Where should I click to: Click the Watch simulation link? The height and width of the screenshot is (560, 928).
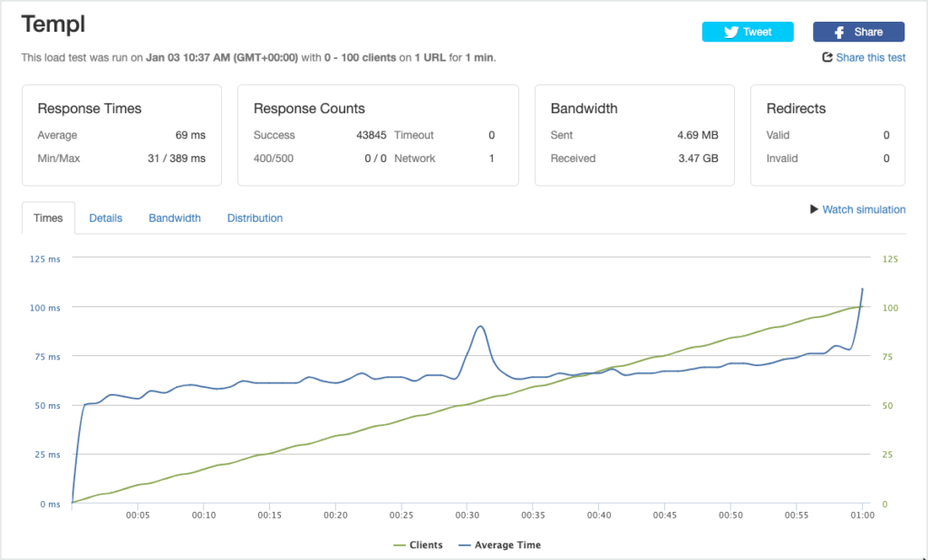coord(864,209)
